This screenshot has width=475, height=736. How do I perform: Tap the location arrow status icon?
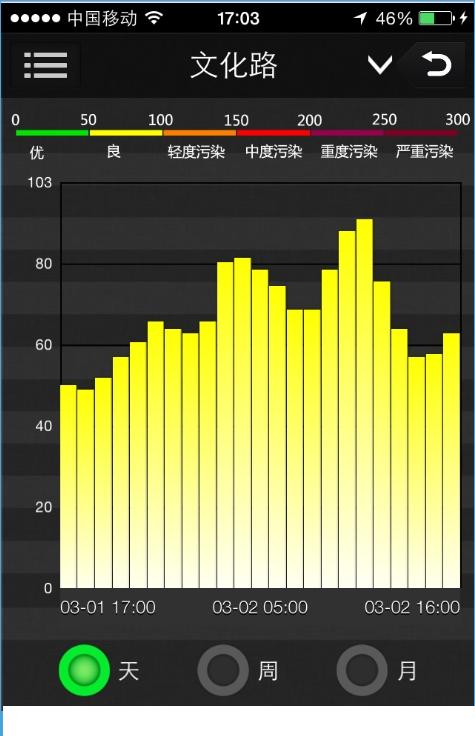[360, 18]
